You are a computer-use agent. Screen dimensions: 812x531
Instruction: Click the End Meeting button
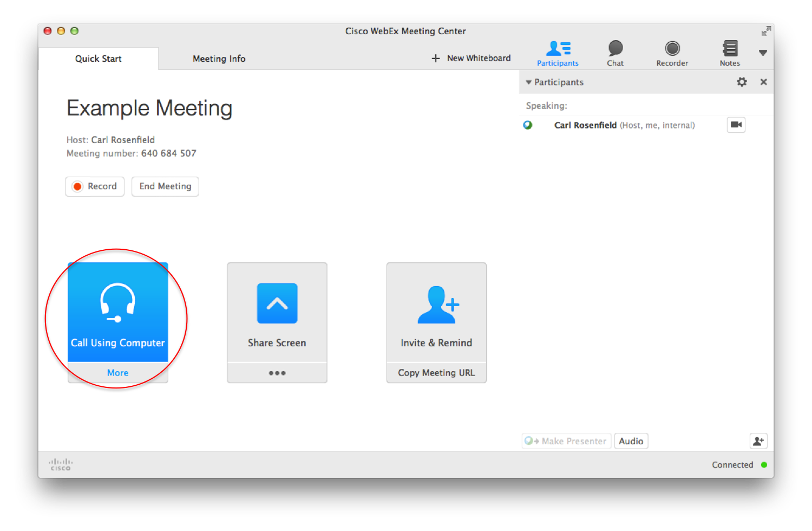(x=165, y=186)
